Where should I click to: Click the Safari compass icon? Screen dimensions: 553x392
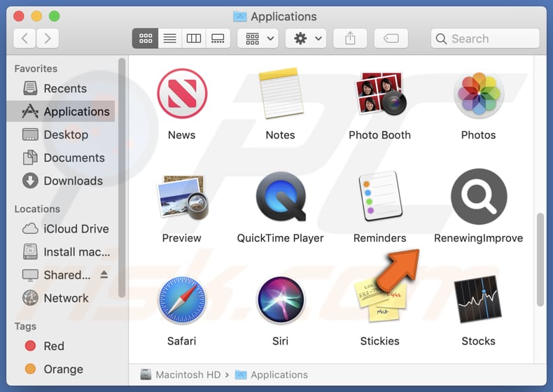(x=182, y=300)
